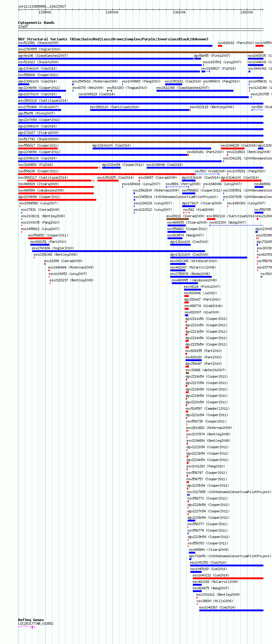Open variant esv2760555 (Vogler2010)
The image size is (272, 644).
pos(39,49)
